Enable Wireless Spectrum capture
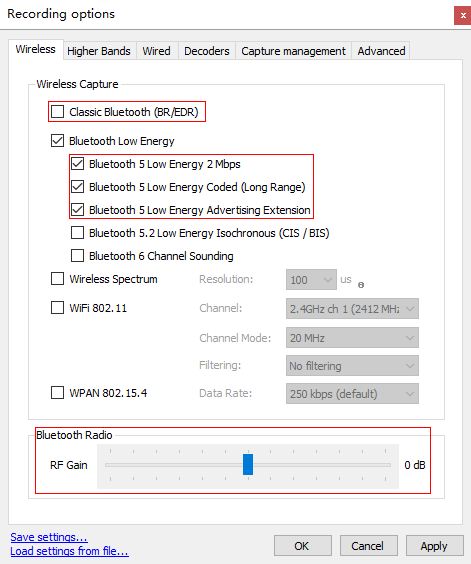The image size is (471, 564). [58, 279]
